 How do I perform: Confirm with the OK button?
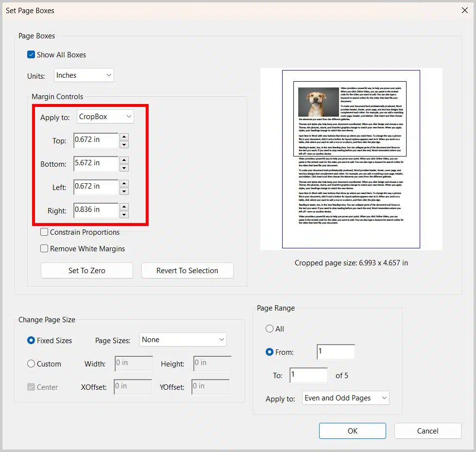click(353, 431)
